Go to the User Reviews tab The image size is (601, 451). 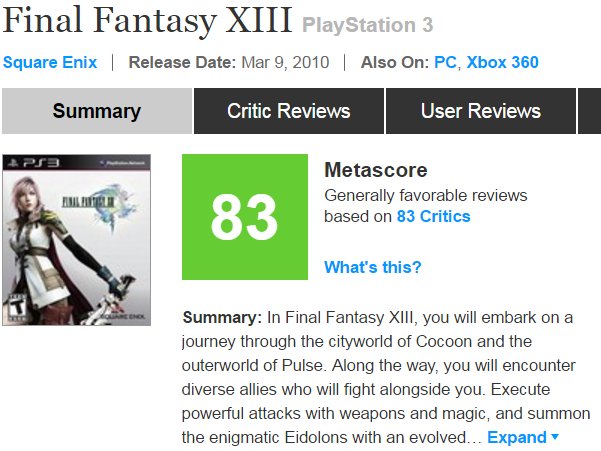point(480,111)
